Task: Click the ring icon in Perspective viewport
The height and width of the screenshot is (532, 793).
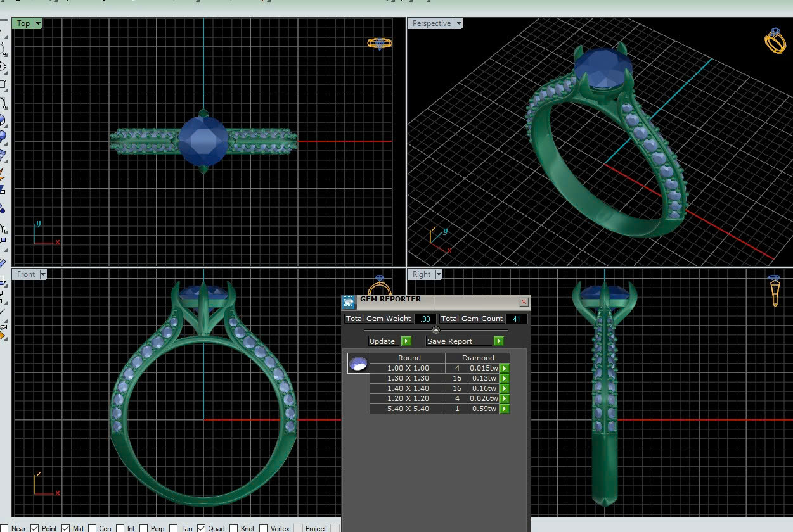Action: tap(775, 41)
